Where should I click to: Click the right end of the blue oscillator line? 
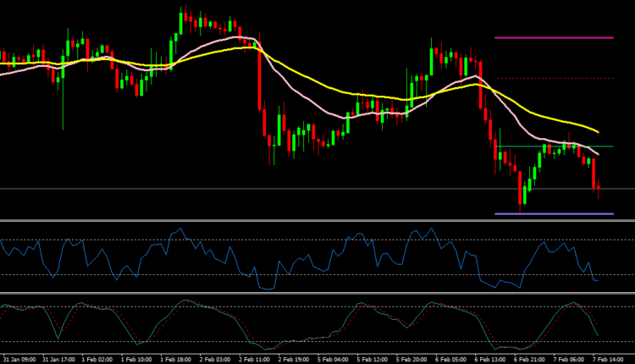click(598, 280)
